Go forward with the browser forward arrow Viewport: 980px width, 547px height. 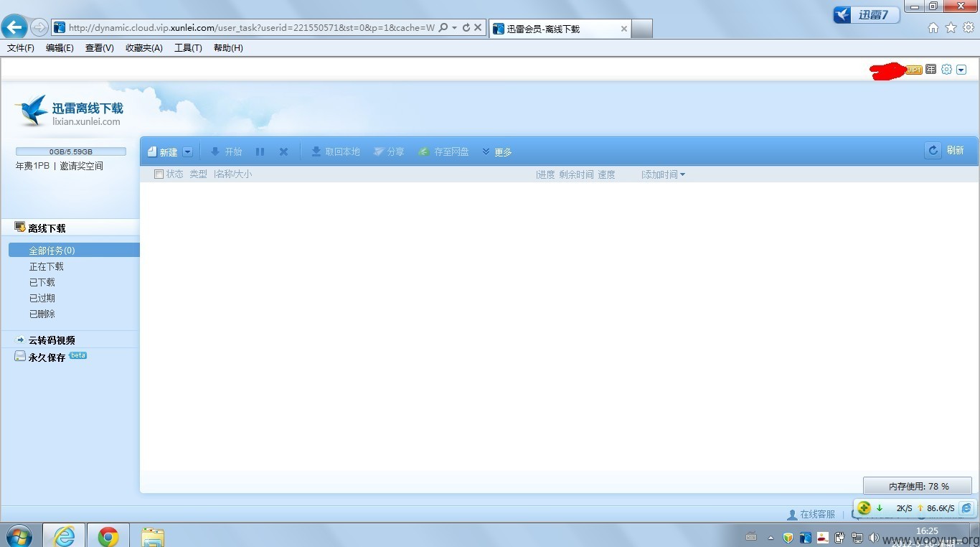coord(39,27)
